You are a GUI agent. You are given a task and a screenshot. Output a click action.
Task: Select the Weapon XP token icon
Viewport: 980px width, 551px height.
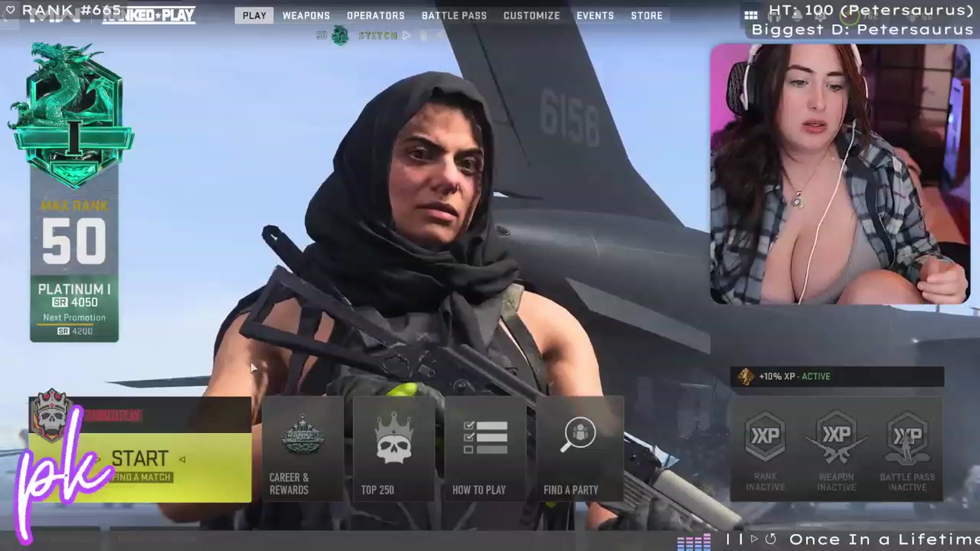tap(836, 437)
